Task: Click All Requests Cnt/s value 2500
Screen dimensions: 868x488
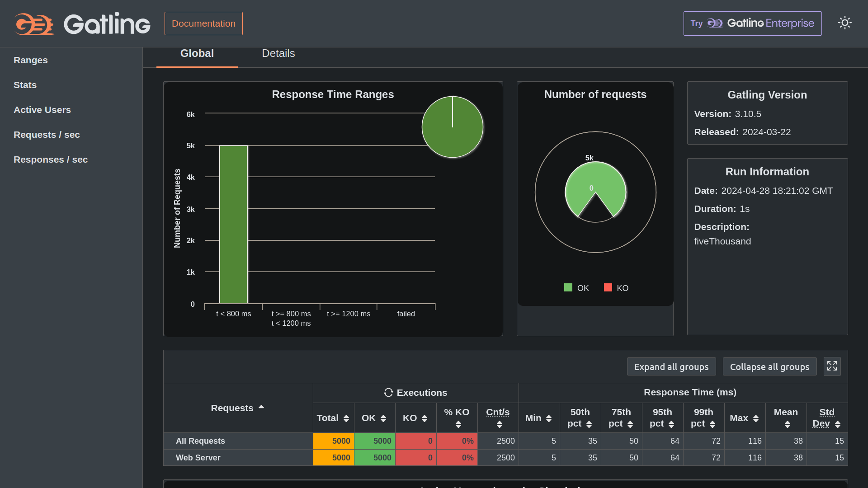Action: [x=498, y=441]
